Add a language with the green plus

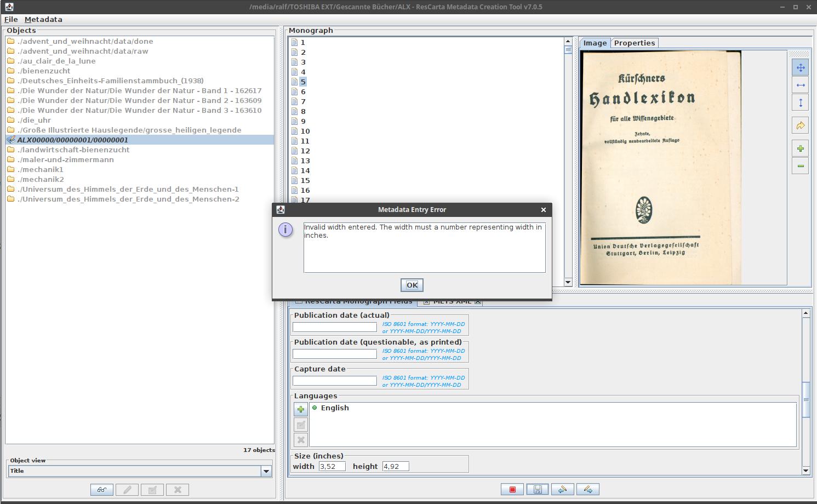pyautogui.click(x=301, y=409)
